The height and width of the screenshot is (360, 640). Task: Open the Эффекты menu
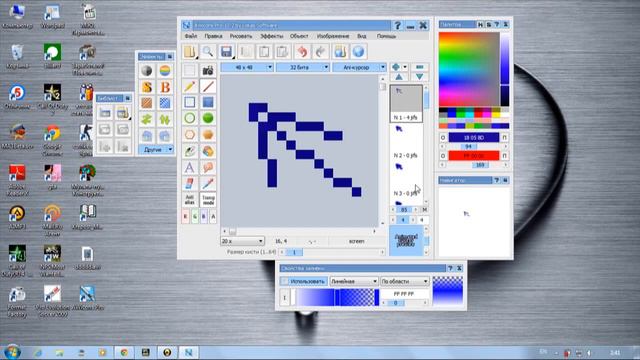pyautogui.click(x=271, y=36)
